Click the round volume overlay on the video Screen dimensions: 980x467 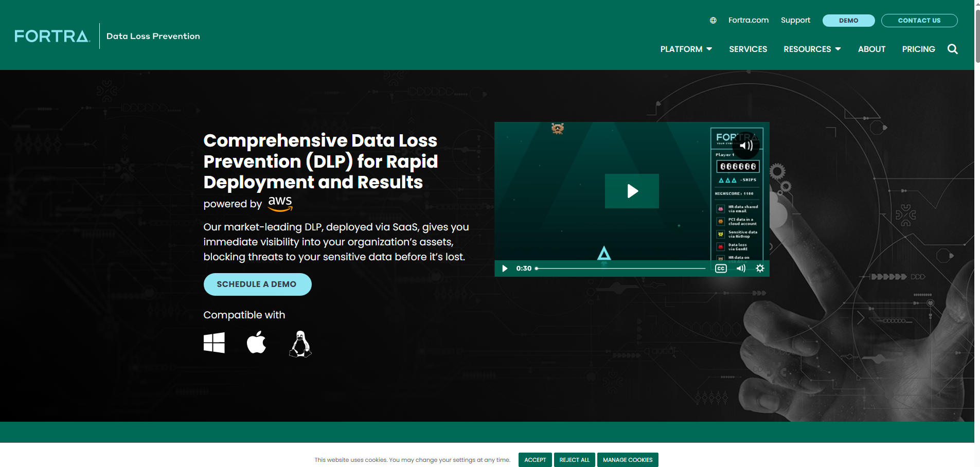(746, 146)
